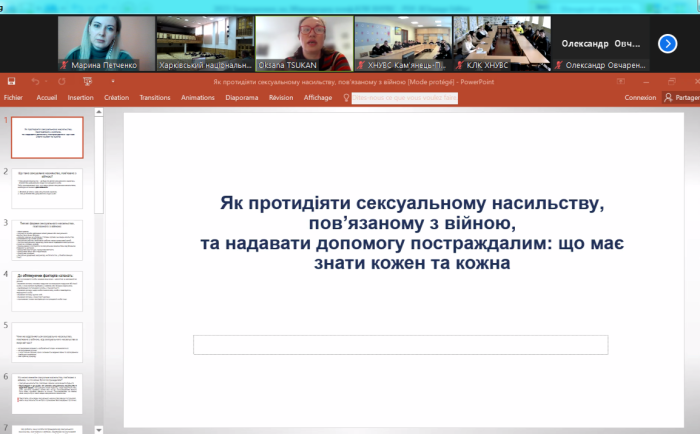Viewport: 700px width, 434px height.
Task: Click the Partager share icon
Action: tap(668, 98)
